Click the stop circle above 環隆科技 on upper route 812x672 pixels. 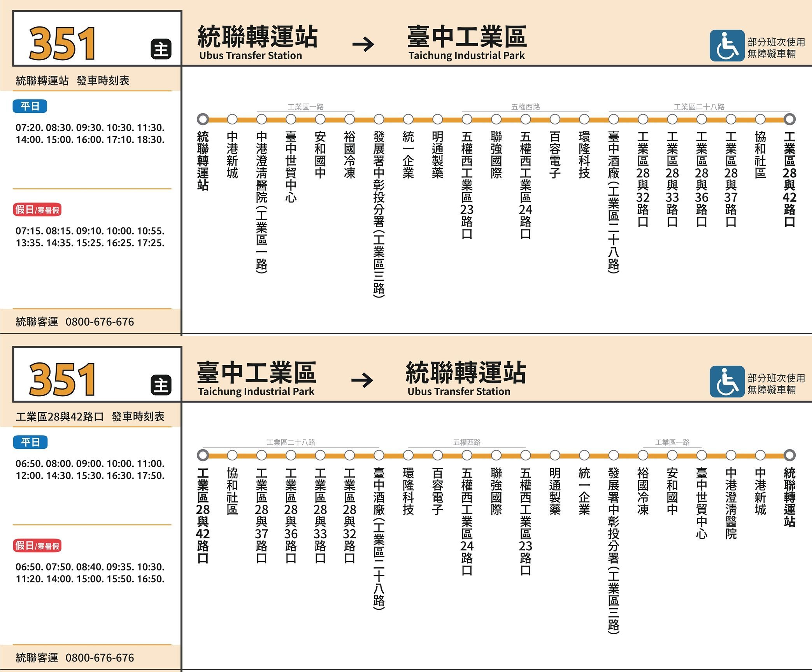point(584,119)
